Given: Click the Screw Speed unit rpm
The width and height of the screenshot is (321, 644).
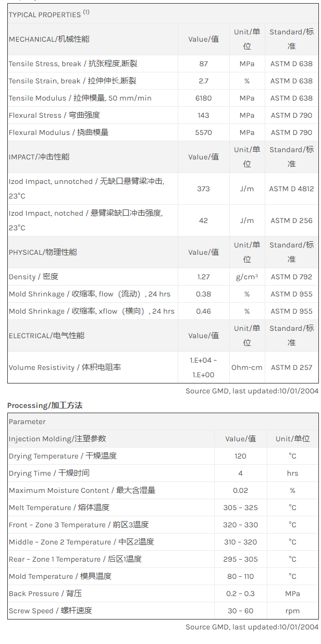Looking at the screenshot, I should (x=292, y=611).
